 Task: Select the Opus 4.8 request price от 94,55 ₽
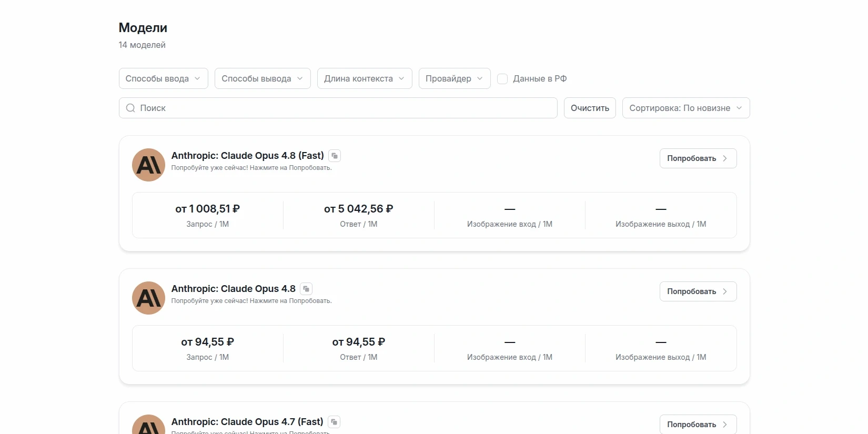tap(208, 342)
